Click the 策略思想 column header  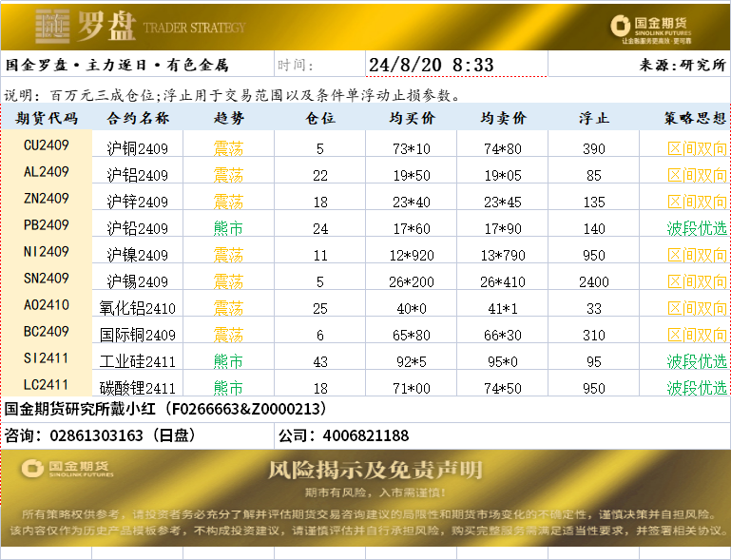click(x=684, y=118)
